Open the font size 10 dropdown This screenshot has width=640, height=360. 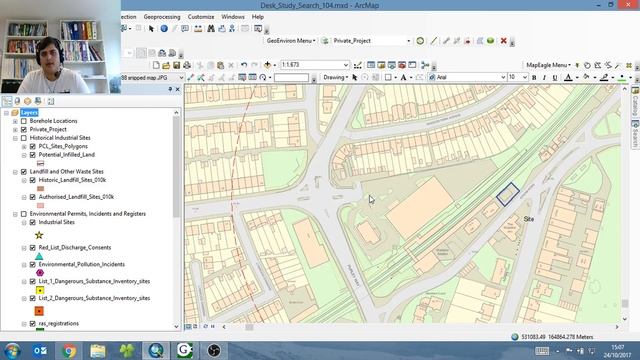(524, 77)
